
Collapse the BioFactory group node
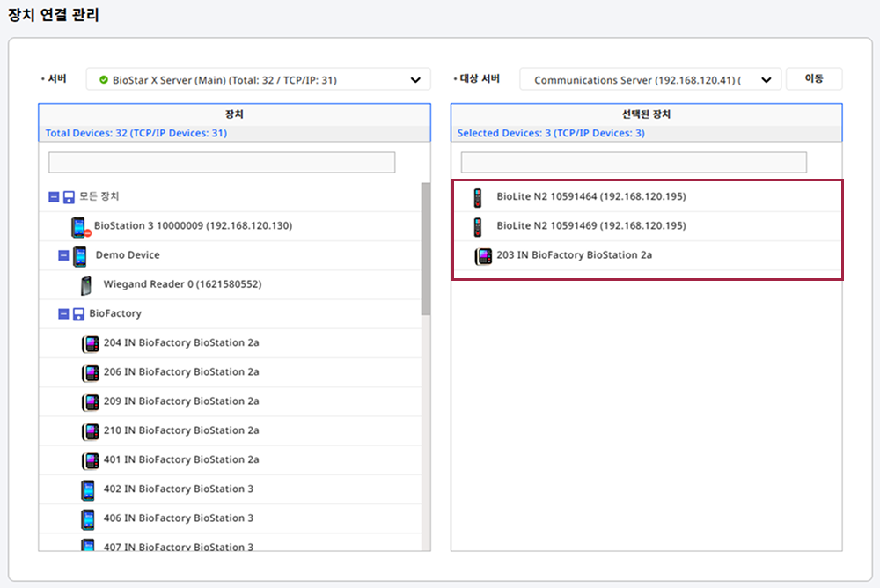click(x=63, y=314)
